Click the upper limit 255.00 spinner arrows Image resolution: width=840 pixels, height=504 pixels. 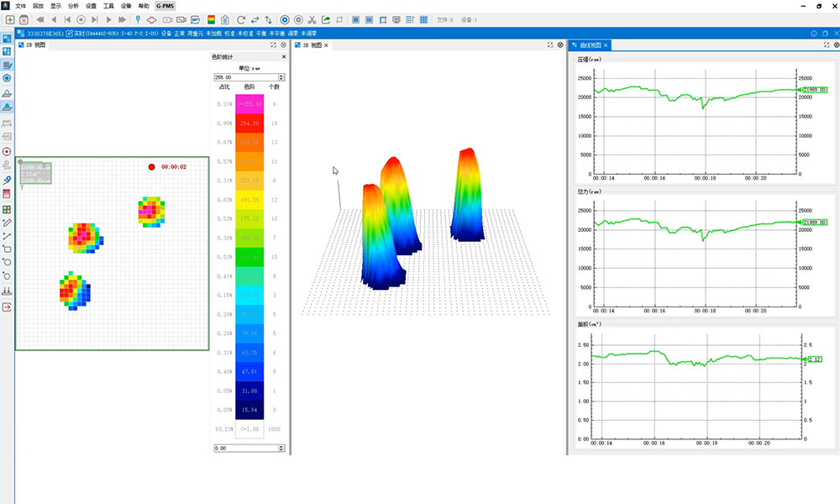point(281,77)
